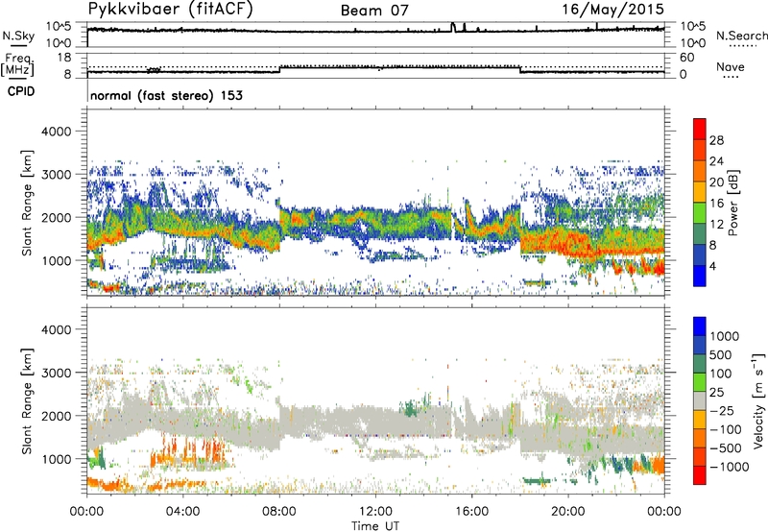Click the "08:00" time axis label
Image resolution: width=768 pixels, height=532 pixels.
(279, 512)
